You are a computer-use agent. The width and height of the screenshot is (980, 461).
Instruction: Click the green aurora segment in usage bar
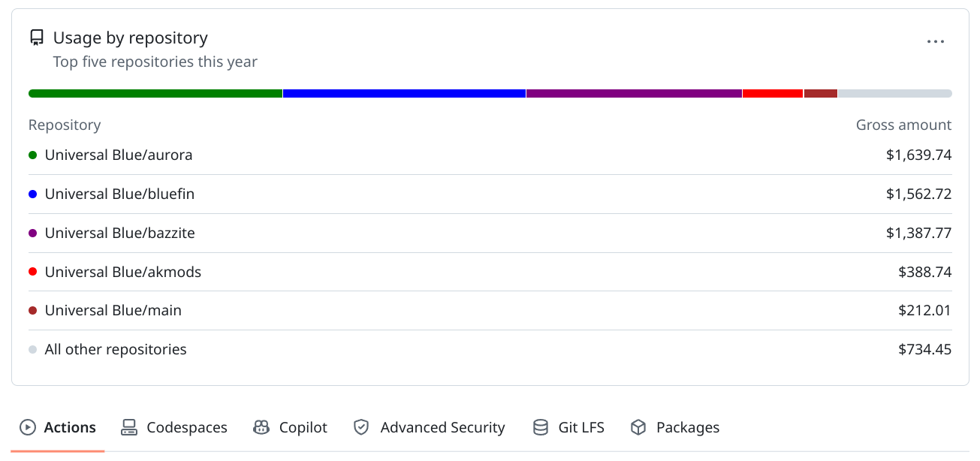tap(155, 94)
